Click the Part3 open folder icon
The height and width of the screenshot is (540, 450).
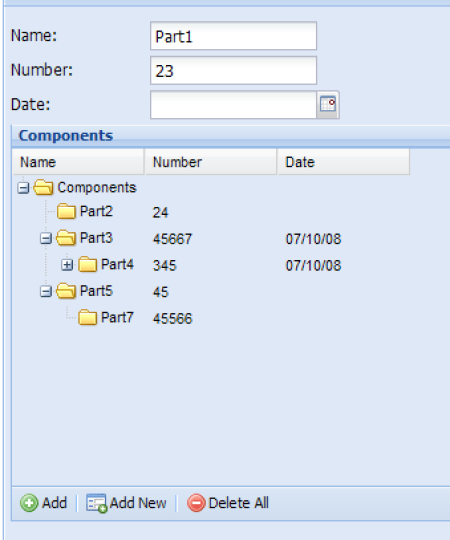[x=66, y=238]
